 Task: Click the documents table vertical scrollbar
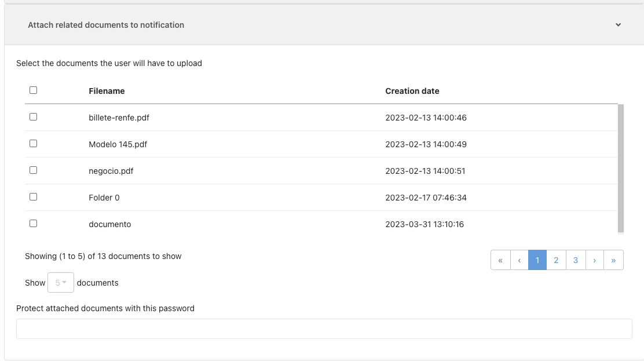click(621, 168)
